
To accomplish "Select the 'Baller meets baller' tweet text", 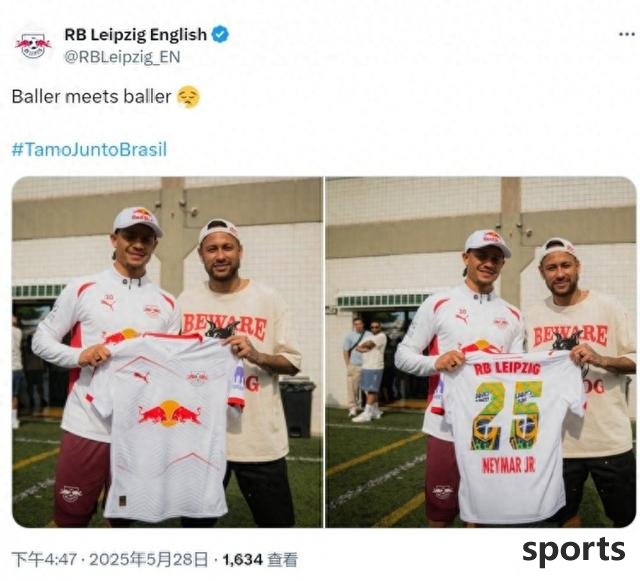I will (x=91, y=97).
